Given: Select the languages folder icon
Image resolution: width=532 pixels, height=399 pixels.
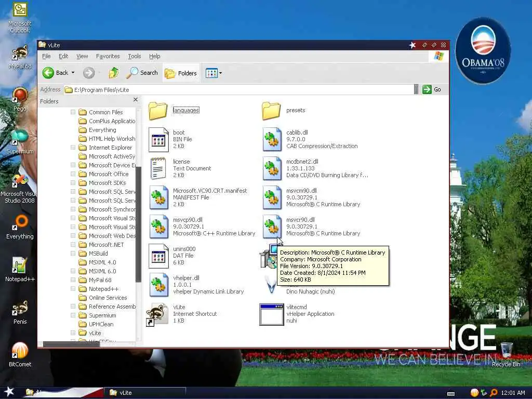Looking at the screenshot, I should point(158,111).
